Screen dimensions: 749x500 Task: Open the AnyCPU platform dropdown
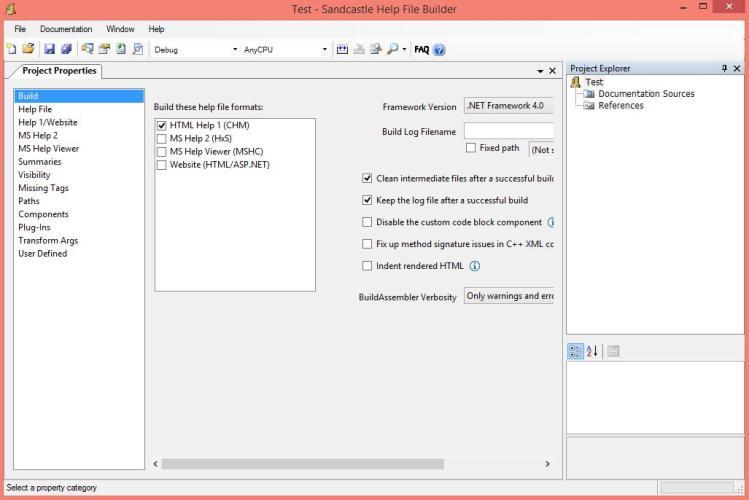tap(285, 49)
